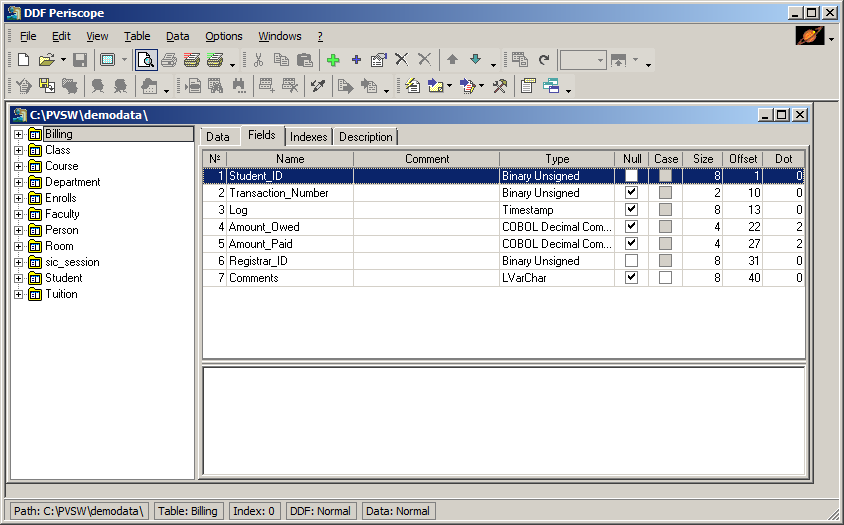Switch to the Indexes tab
Screen dimensions: 844x525
308,137
